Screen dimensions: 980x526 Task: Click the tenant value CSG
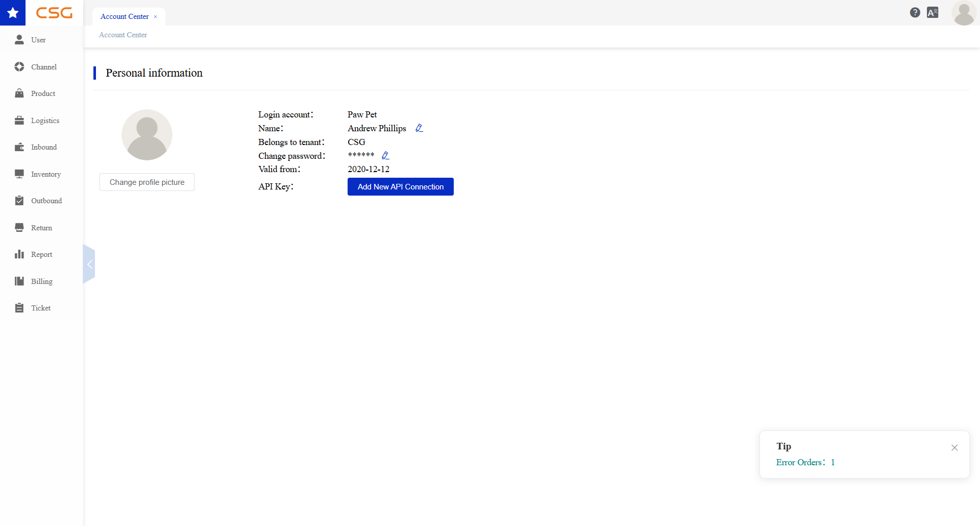pos(356,142)
